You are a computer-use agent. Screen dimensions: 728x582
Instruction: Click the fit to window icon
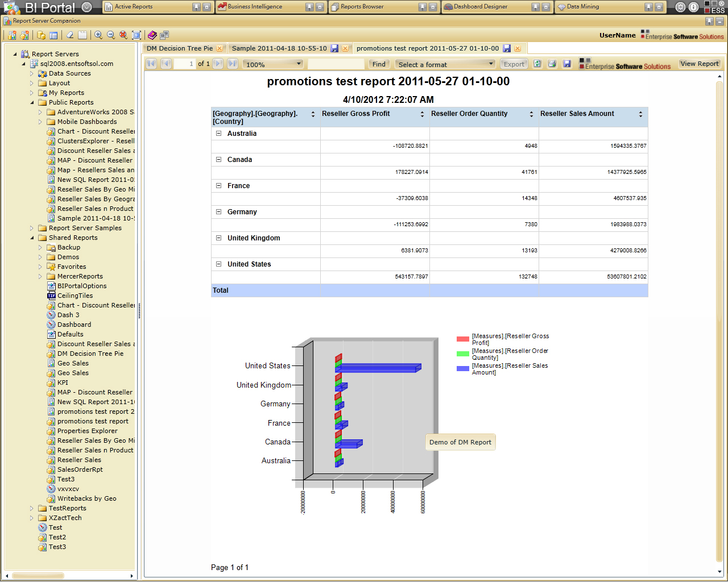136,35
